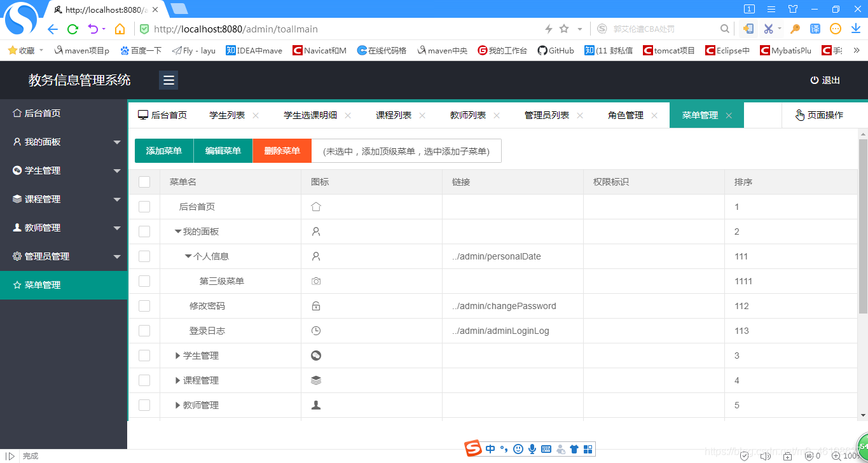Click the bookmark star in address bar
This screenshot has width=868, height=463.
coord(564,29)
